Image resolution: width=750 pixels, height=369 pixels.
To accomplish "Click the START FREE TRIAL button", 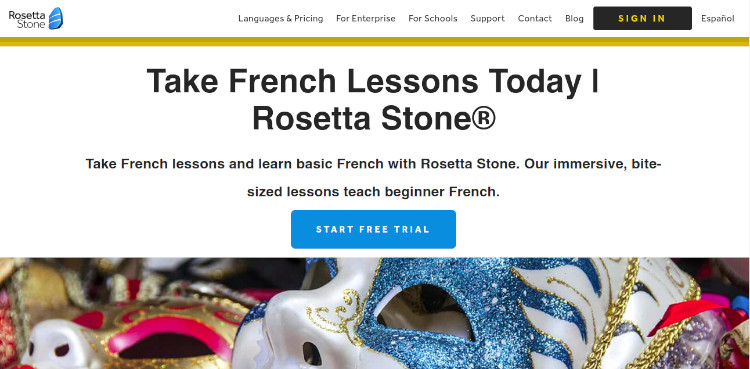I will (373, 229).
